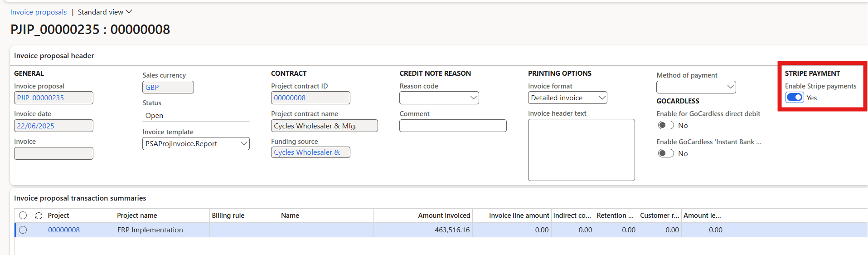
Task: Enable GoCardless direct debit toggle
Action: point(666,126)
